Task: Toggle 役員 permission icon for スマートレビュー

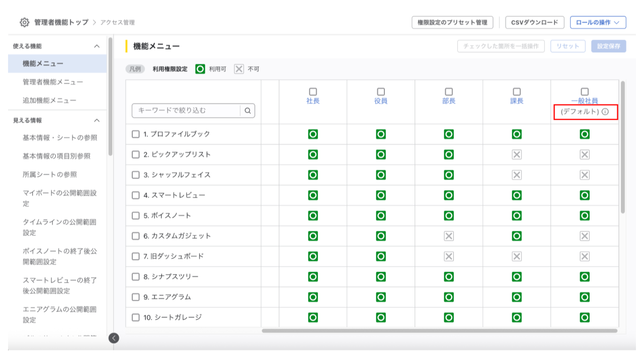Action: coord(381,195)
